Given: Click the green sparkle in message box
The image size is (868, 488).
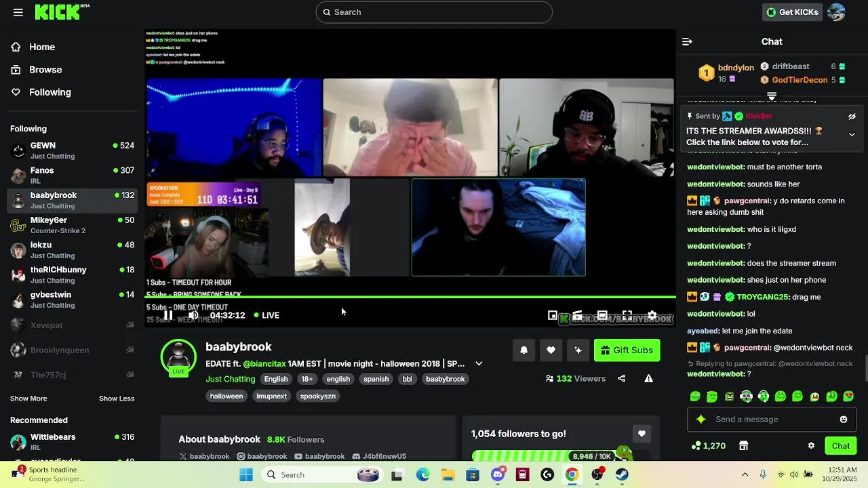Looking at the screenshot, I should [701, 420].
